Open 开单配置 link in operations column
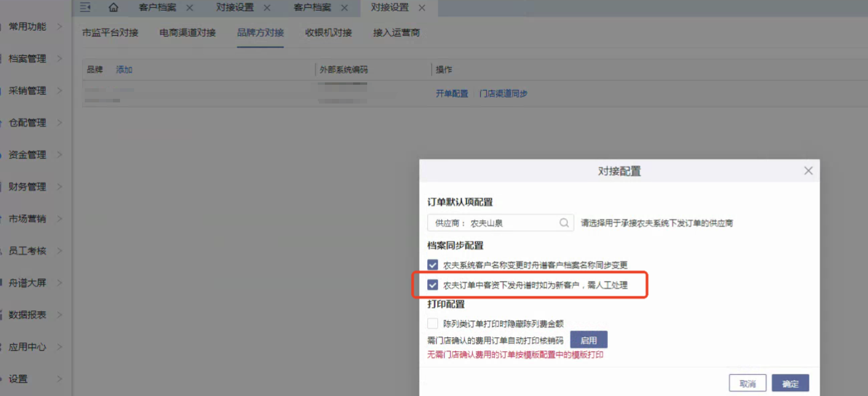 click(x=451, y=94)
